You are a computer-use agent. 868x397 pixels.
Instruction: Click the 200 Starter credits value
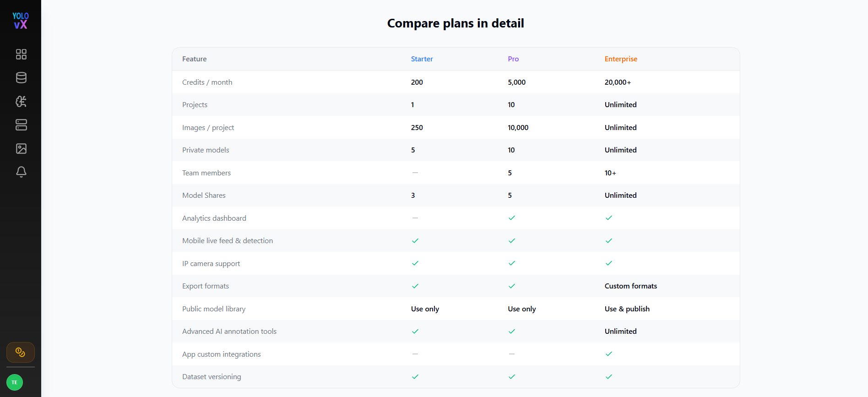pyautogui.click(x=417, y=82)
